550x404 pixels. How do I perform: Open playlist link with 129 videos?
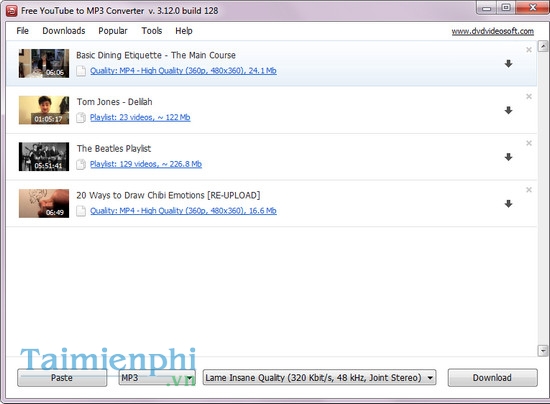click(146, 164)
